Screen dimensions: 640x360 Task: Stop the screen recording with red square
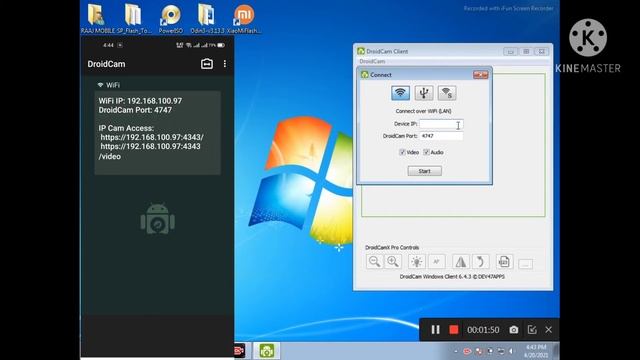[x=453, y=329]
